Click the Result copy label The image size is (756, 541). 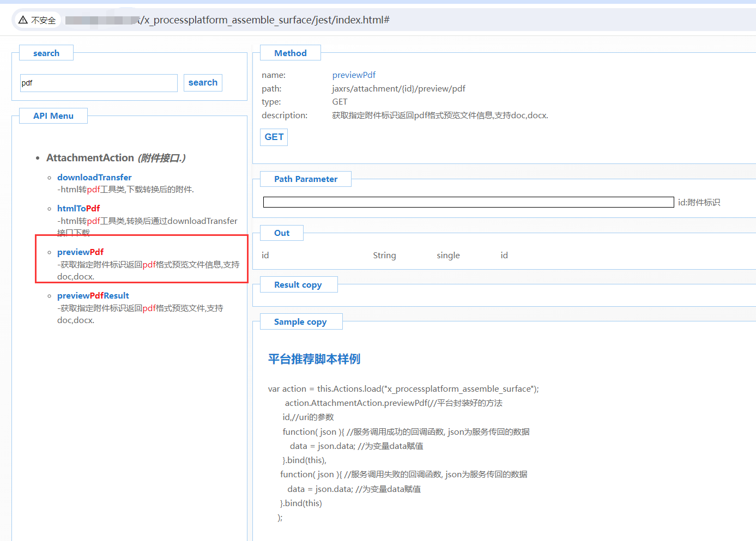tap(298, 284)
